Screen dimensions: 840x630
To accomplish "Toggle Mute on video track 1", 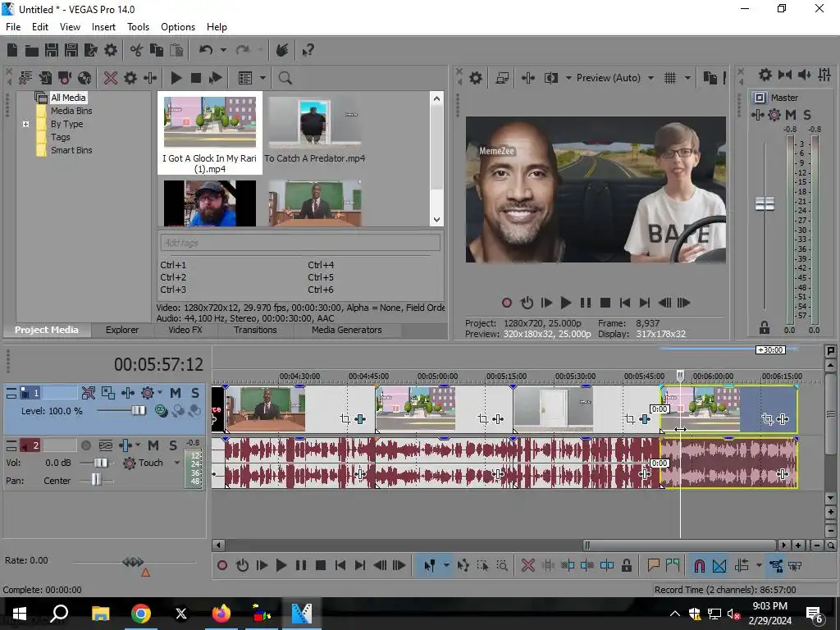I will click(176, 393).
